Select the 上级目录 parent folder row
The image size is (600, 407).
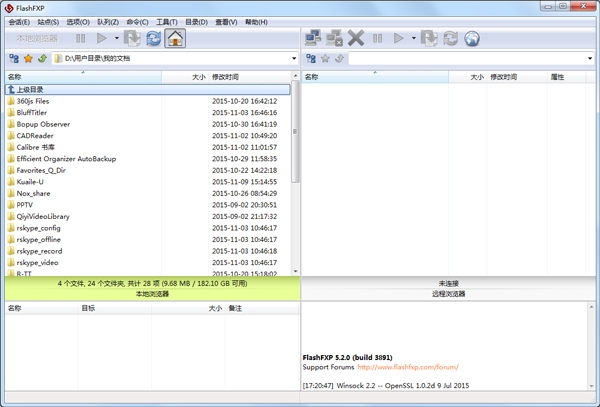click(148, 90)
